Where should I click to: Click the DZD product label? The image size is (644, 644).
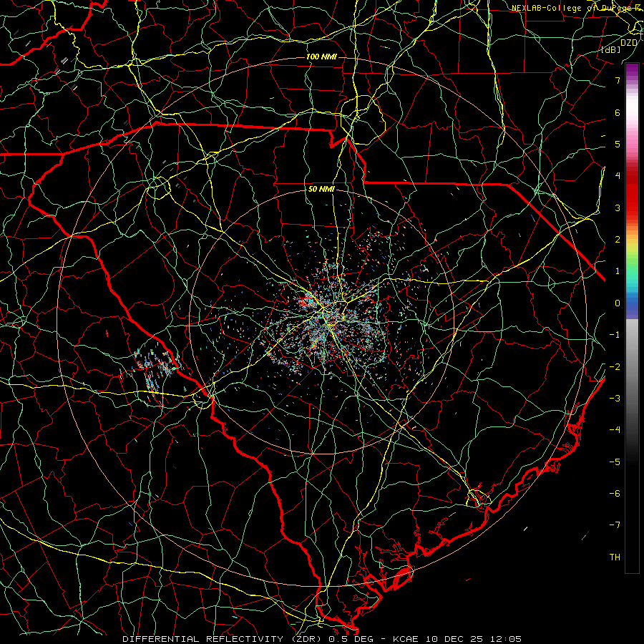(x=629, y=42)
